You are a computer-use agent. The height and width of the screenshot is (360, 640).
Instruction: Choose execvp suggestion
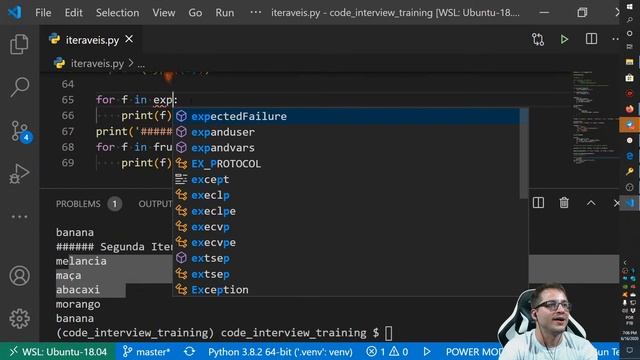[x=346, y=227]
